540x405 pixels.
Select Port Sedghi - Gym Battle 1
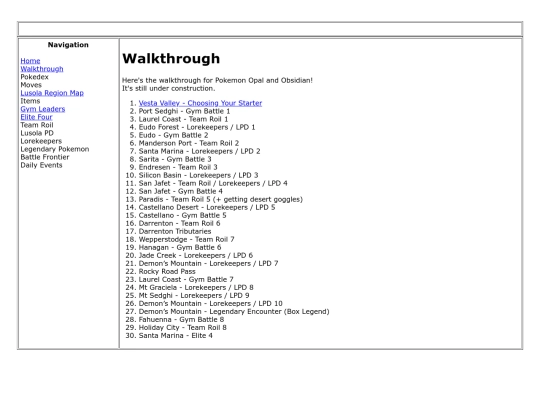(x=184, y=111)
